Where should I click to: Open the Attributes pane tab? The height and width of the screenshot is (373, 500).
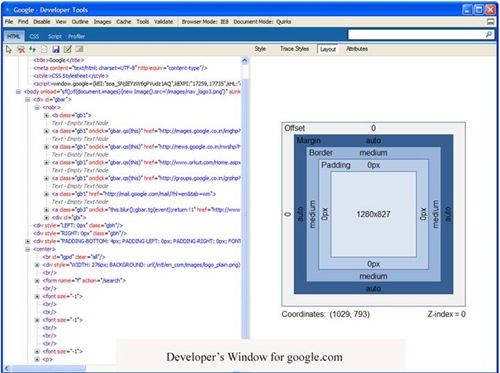pyautogui.click(x=357, y=49)
